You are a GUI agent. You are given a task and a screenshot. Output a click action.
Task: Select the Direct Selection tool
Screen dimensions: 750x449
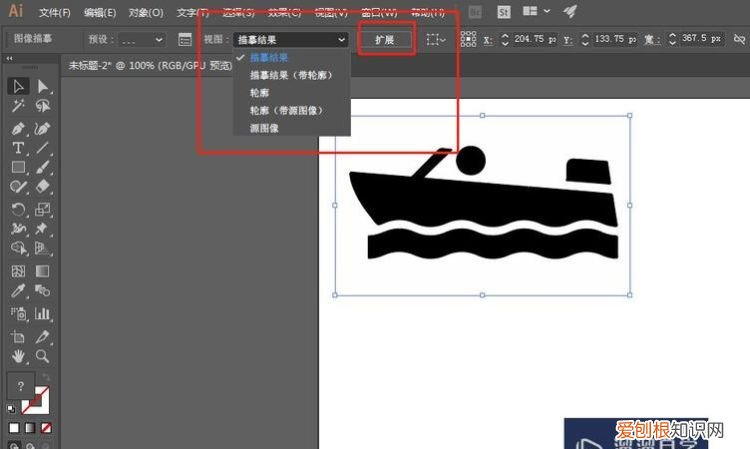(x=43, y=87)
